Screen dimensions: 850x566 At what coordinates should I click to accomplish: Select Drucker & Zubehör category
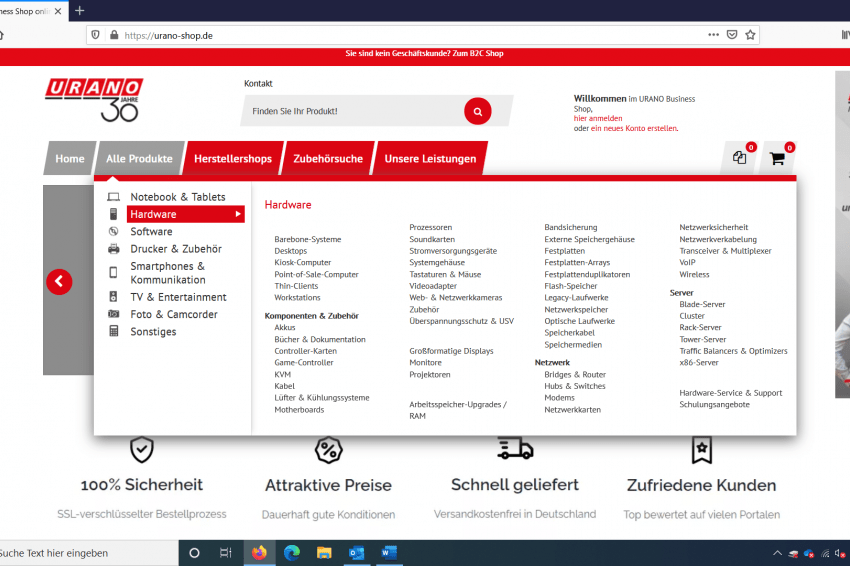(176, 249)
